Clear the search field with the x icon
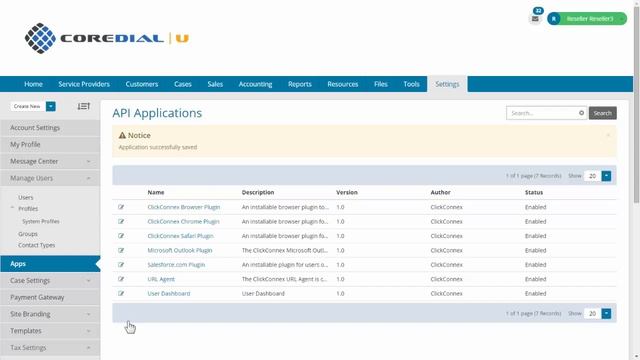 (x=581, y=113)
